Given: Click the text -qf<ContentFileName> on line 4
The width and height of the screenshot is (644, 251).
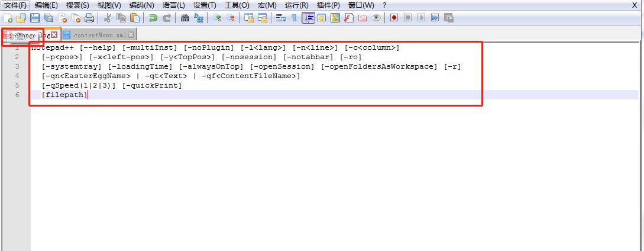Looking at the screenshot, I should point(249,76).
